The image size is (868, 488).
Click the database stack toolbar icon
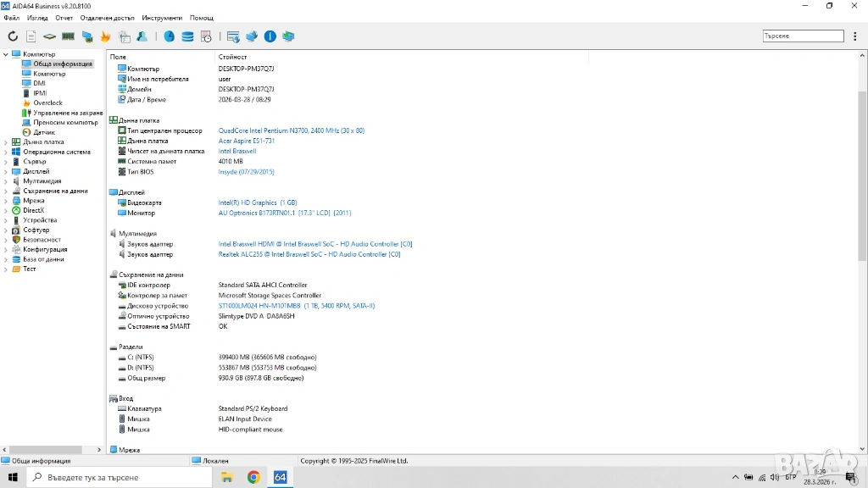point(187,36)
